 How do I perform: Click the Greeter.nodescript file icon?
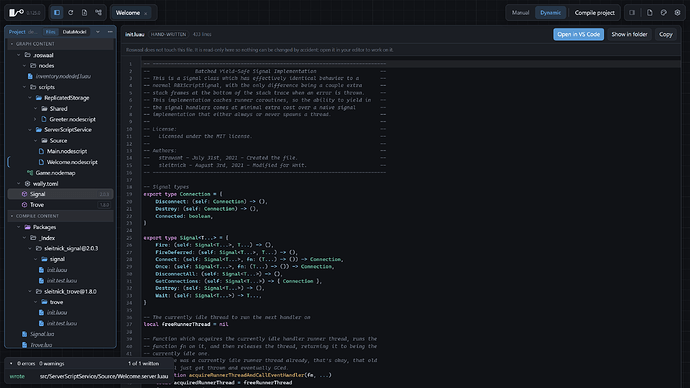point(44,119)
